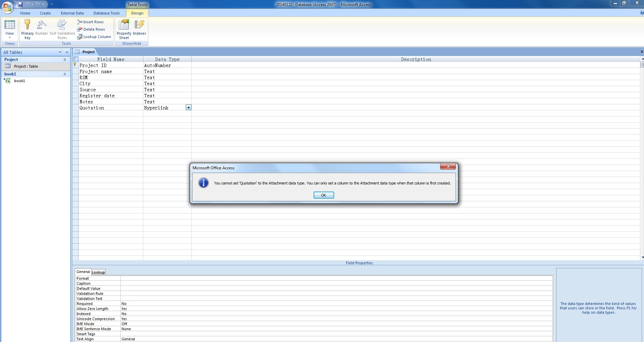This screenshot has width=644, height=342.
Task: Click the Office Button logo
Action: click(7, 7)
